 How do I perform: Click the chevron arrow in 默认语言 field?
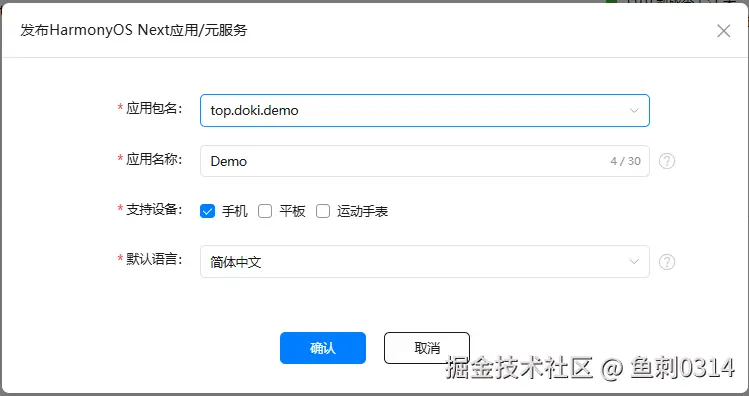(634, 261)
